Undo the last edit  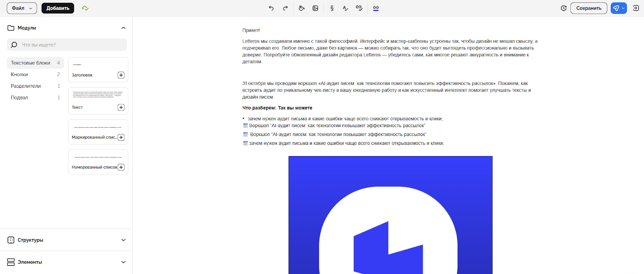271,8
